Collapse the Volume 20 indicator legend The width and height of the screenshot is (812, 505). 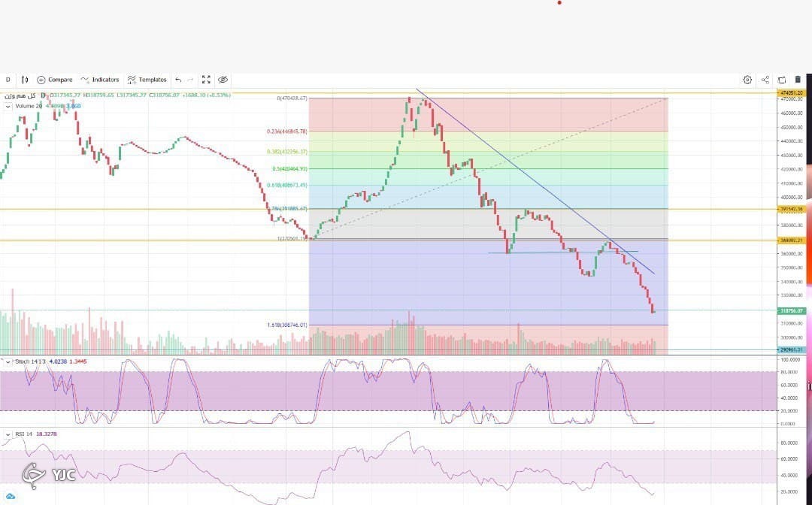pos(8,106)
